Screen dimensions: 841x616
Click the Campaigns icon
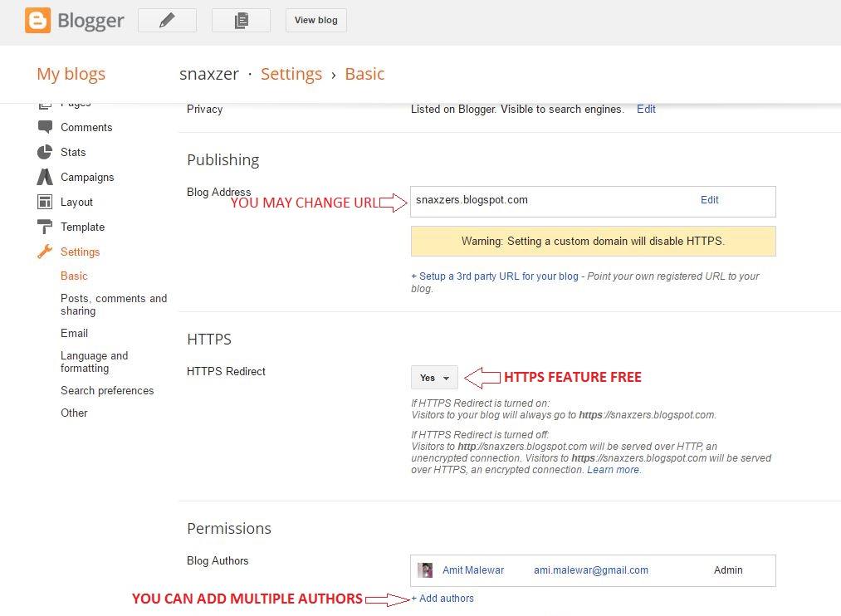[45, 177]
